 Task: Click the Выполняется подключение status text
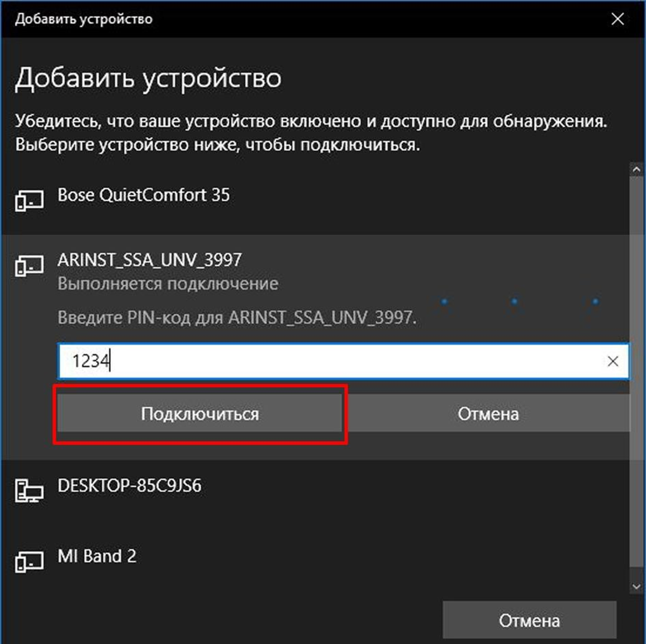click(168, 284)
